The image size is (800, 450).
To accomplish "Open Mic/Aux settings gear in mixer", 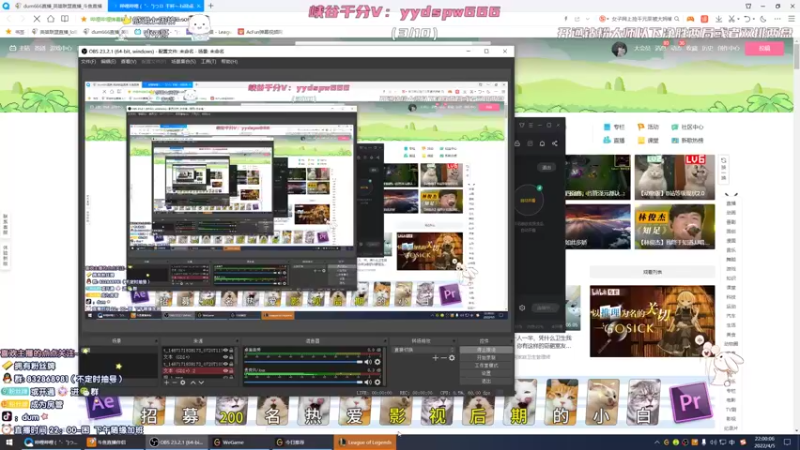I will [378, 382].
